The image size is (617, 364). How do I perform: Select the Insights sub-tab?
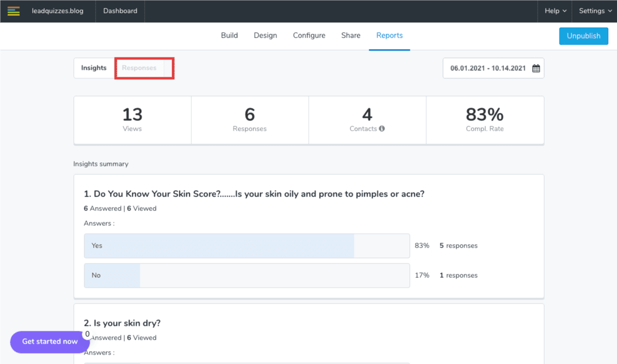[x=94, y=68]
